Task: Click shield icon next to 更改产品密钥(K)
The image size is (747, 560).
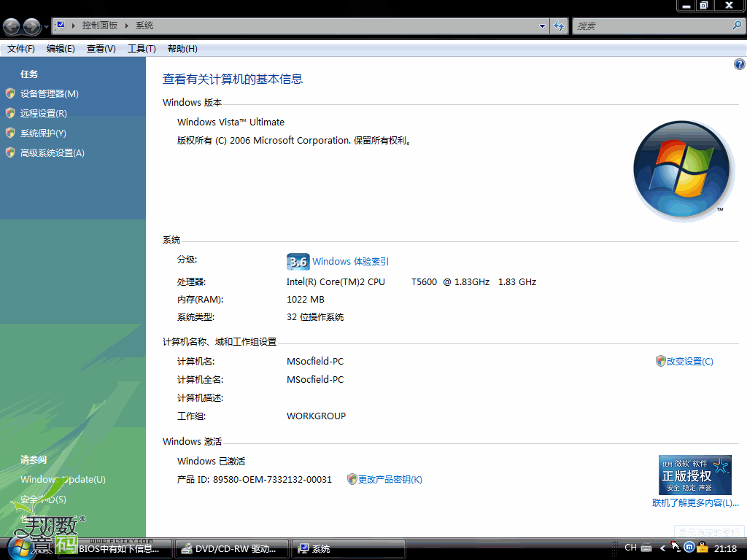Action: pos(352,479)
